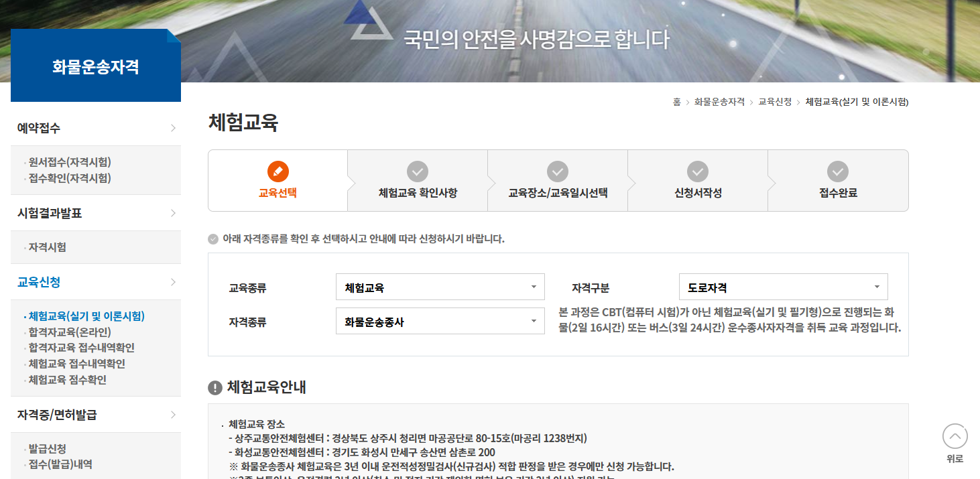Click the checkmark icon above 신청서작성
980x479 pixels.
click(698, 172)
